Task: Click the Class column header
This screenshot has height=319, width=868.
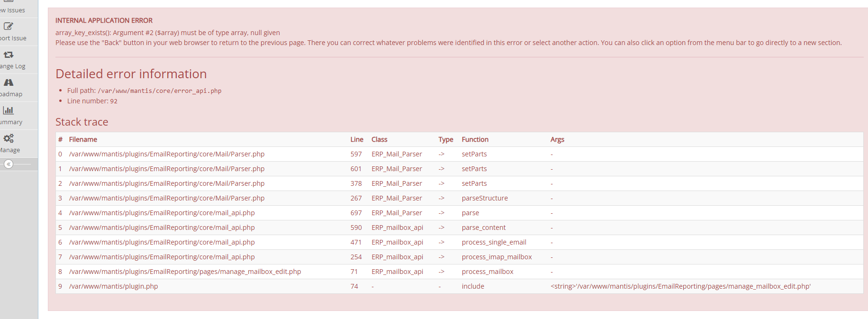Action: [x=379, y=139]
